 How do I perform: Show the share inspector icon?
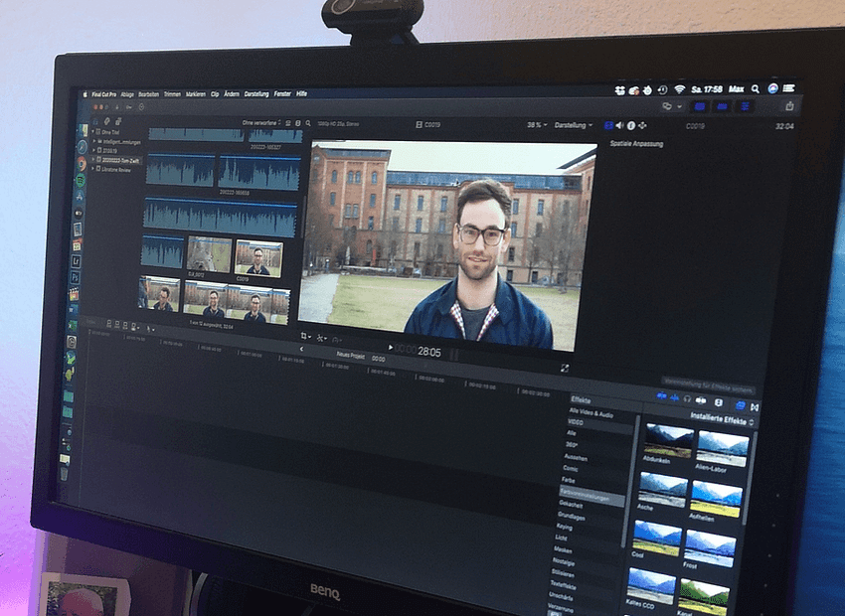[x=642, y=125]
